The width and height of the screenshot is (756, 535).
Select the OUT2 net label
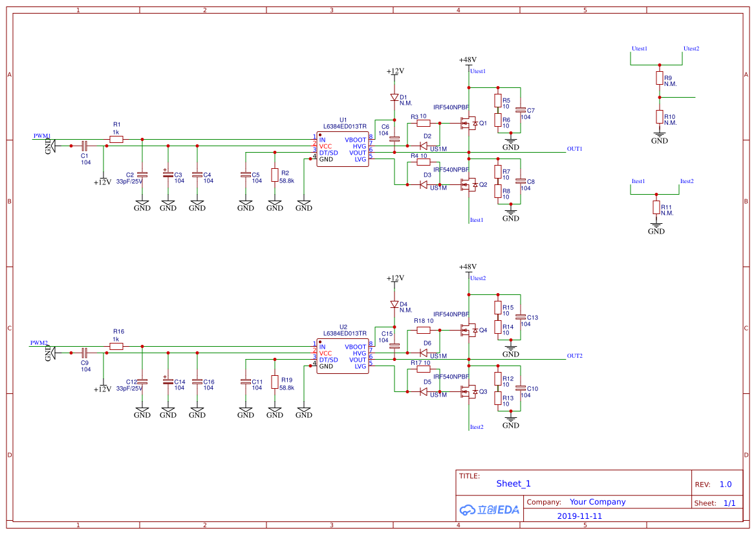click(574, 356)
